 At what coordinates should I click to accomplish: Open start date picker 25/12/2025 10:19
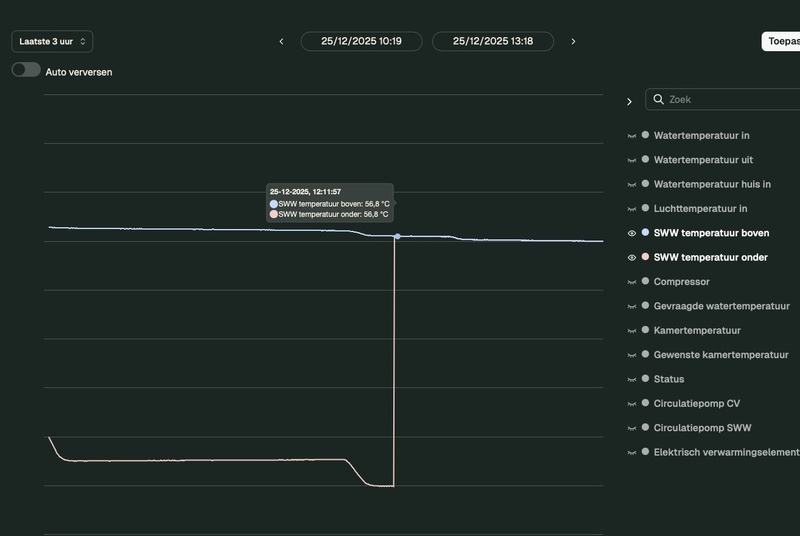(361, 42)
